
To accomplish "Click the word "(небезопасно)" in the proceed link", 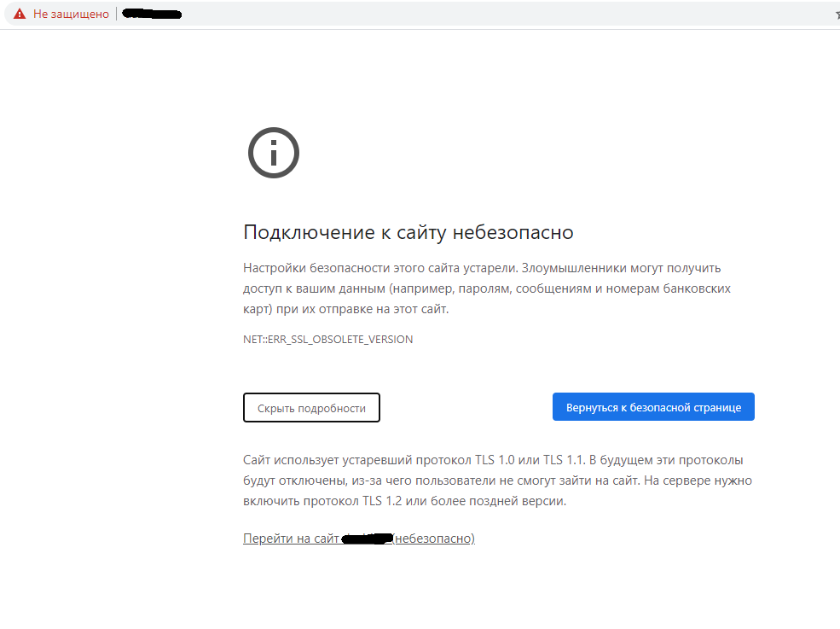I will [433, 539].
